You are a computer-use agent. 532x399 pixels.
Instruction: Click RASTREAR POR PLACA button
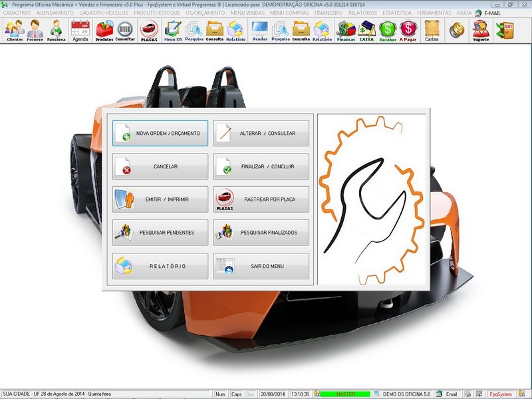coord(261,199)
